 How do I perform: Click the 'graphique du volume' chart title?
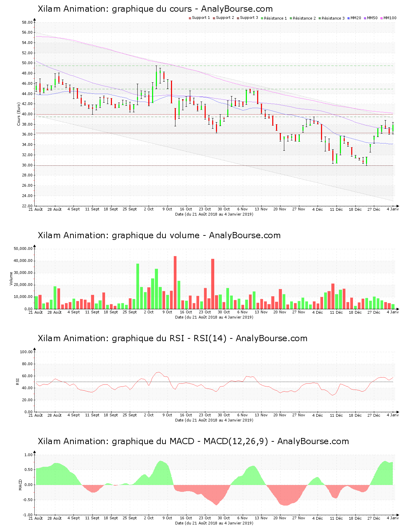click(159, 235)
